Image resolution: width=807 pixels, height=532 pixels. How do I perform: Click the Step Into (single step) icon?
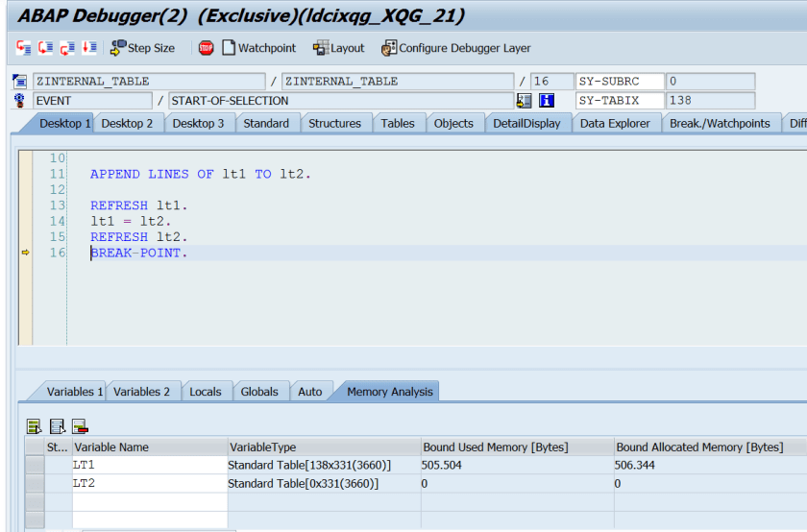[23, 48]
